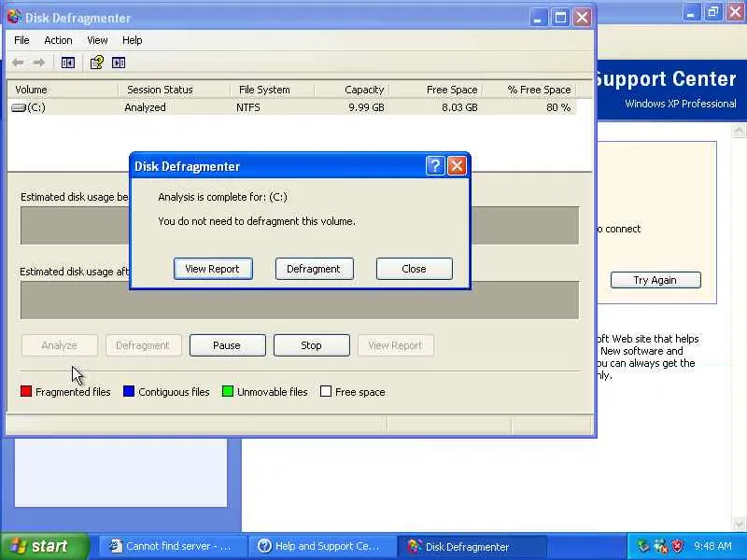
Task: Click the 9:48 AM taskbar clock
Action: [x=712, y=546]
